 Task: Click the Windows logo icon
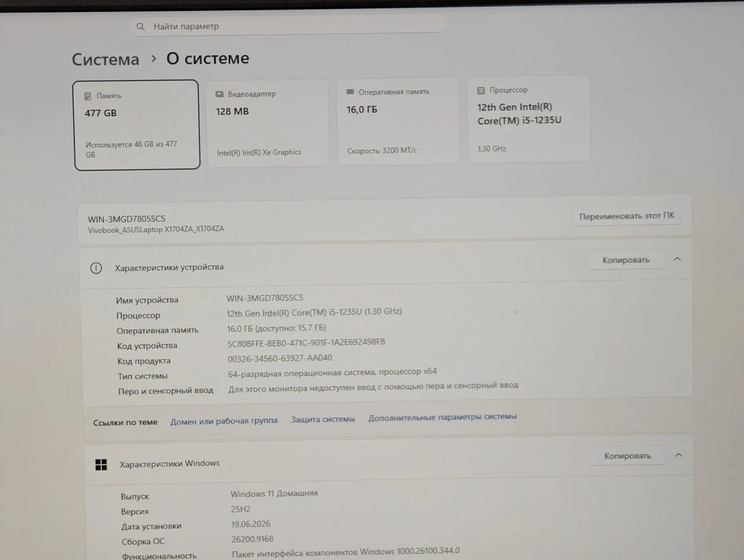pos(101,465)
